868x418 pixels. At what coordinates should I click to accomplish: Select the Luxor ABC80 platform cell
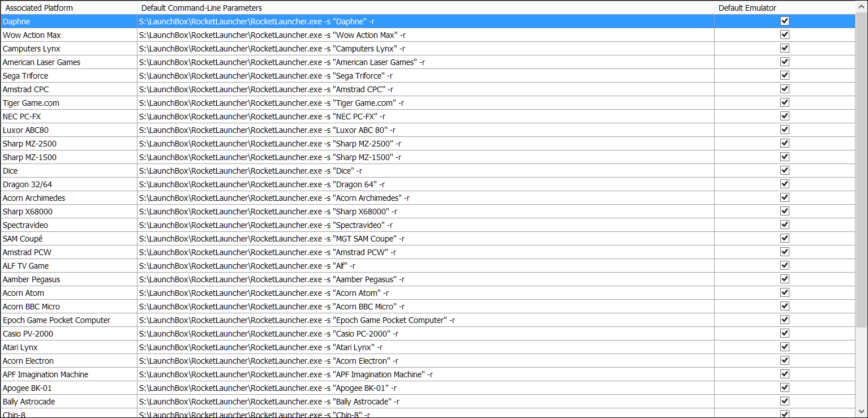[68, 130]
